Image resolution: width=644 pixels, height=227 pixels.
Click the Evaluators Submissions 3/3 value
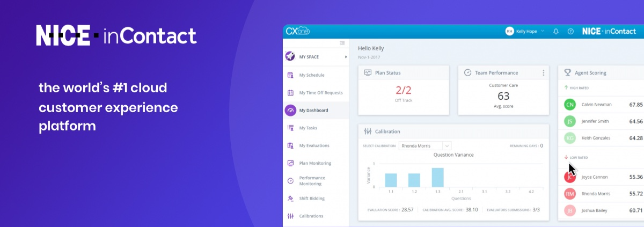pos(536,210)
